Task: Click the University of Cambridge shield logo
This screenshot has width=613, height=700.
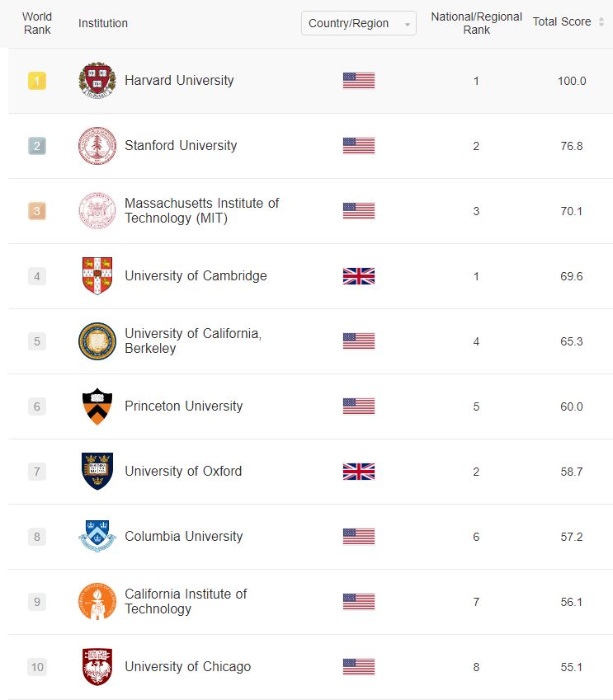Action: pos(97,276)
